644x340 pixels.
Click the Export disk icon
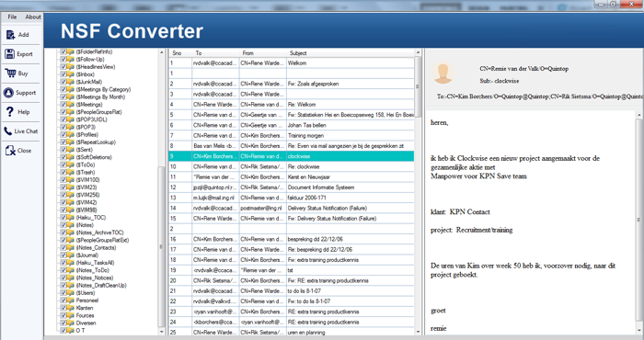tap(10, 53)
